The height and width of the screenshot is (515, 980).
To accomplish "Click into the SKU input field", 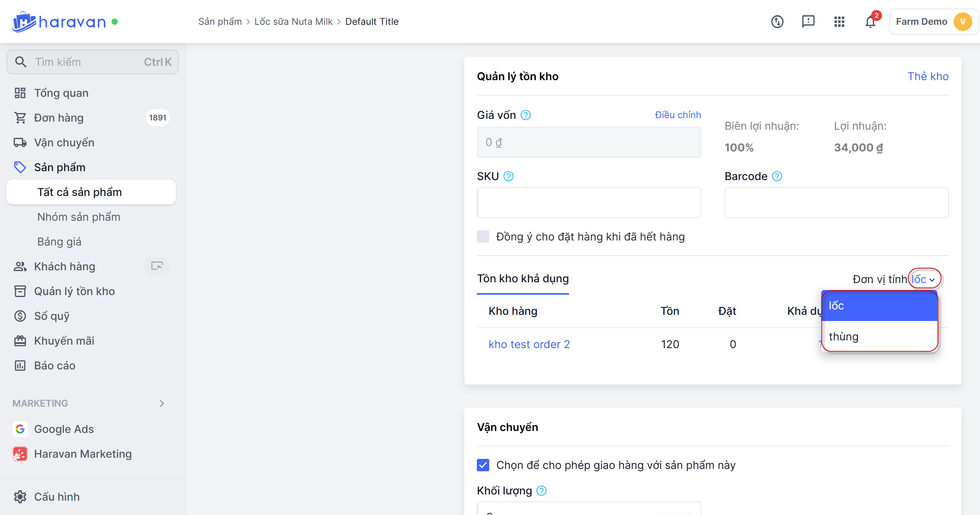I will click(589, 203).
